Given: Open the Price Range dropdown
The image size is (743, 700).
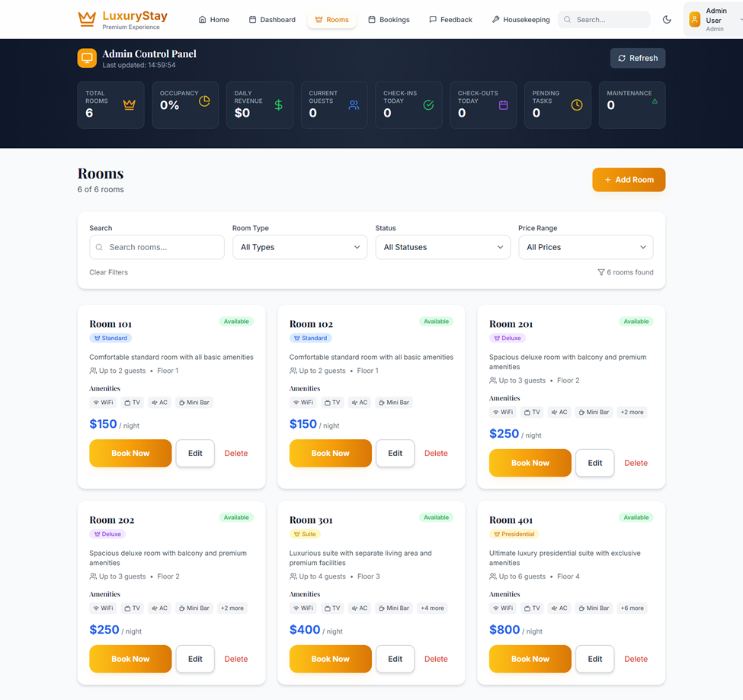Looking at the screenshot, I should tap(585, 247).
